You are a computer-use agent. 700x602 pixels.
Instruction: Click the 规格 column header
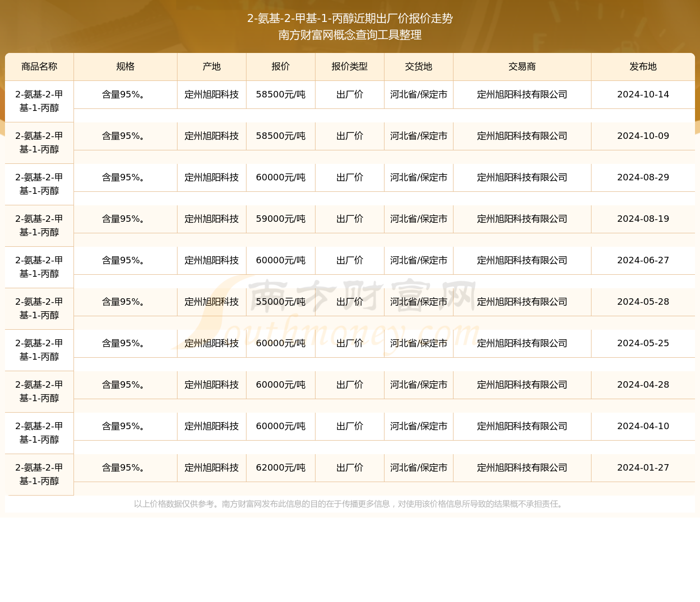point(125,66)
